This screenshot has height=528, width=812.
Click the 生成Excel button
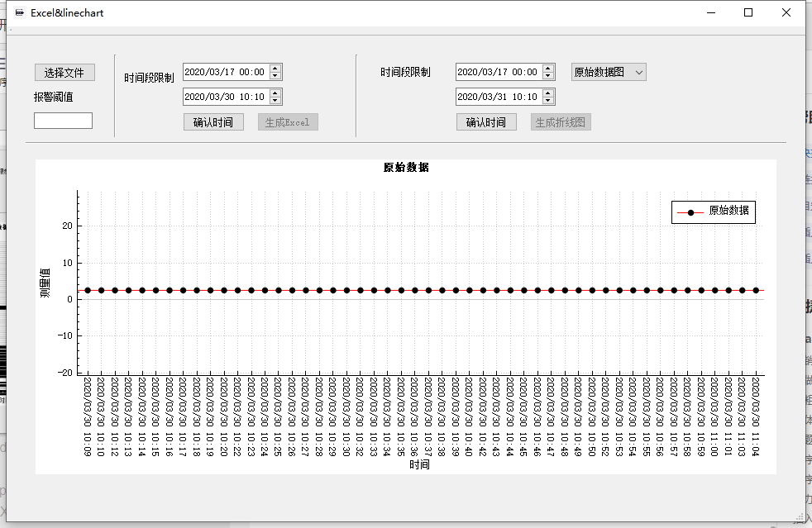tap(288, 122)
